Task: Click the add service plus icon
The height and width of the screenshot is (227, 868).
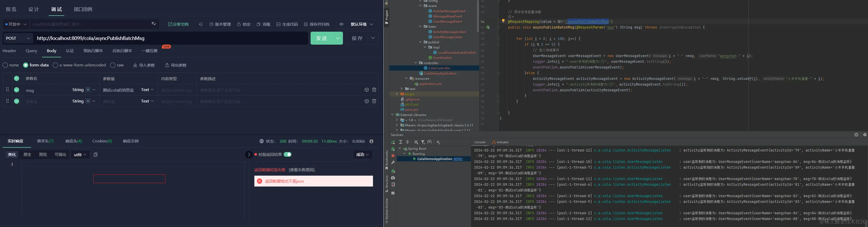Action: pos(438,142)
